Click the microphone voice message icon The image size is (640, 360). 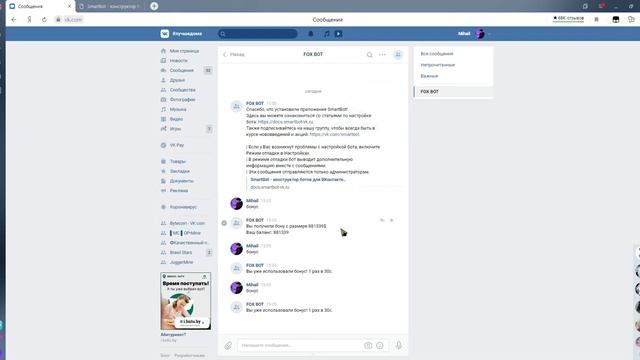point(399,345)
